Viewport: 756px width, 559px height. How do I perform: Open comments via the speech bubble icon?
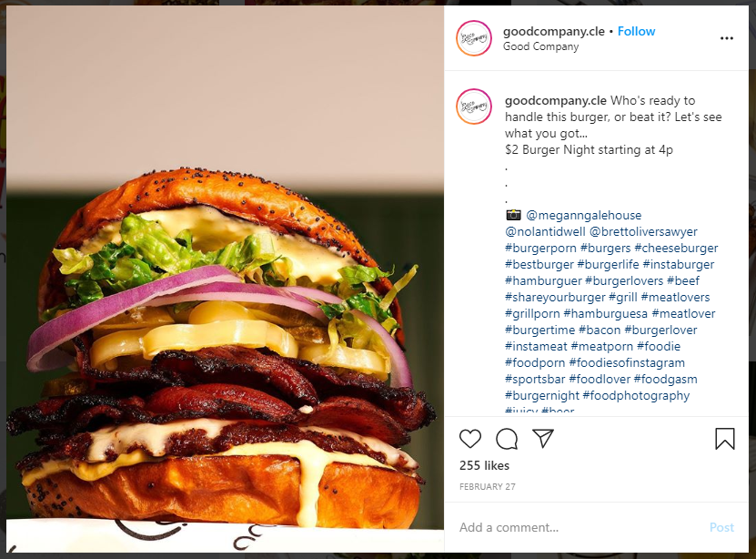507,439
